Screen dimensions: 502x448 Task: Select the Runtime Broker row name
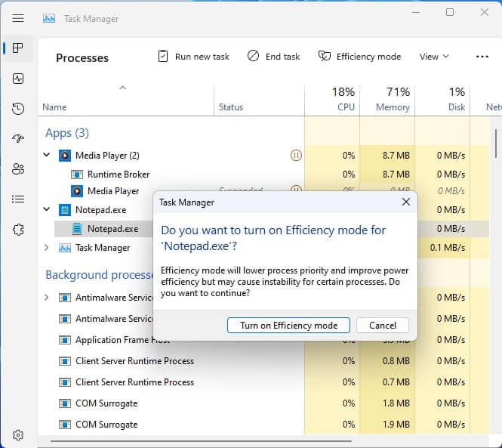pyautogui.click(x=119, y=175)
